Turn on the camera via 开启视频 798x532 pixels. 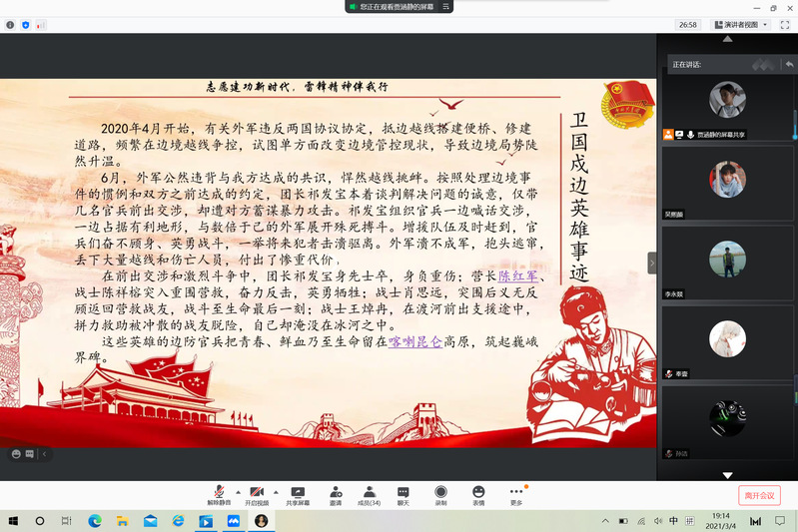tap(259, 493)
